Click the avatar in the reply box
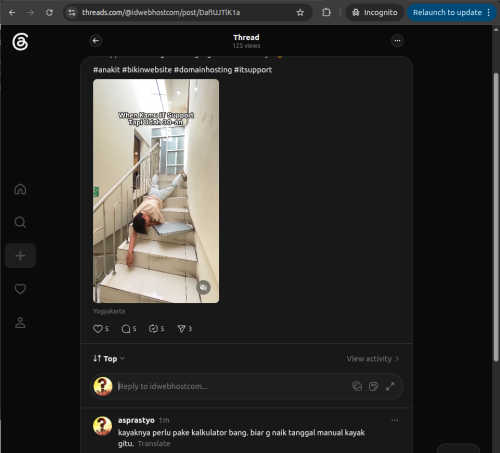This screenshot has height=453, width=500. [x=103, y=386]
